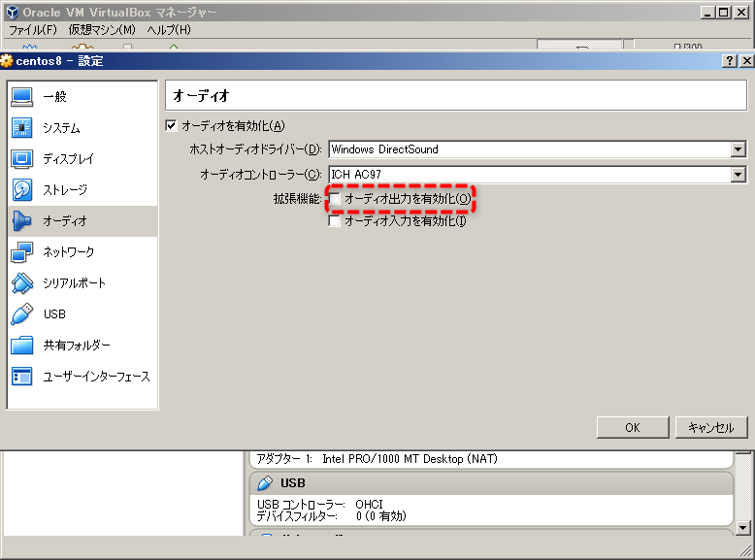Viewport: 755px width, 560px height.
Task: Select the ディスプレイ (Display) category icon
Action: [21, 159]
